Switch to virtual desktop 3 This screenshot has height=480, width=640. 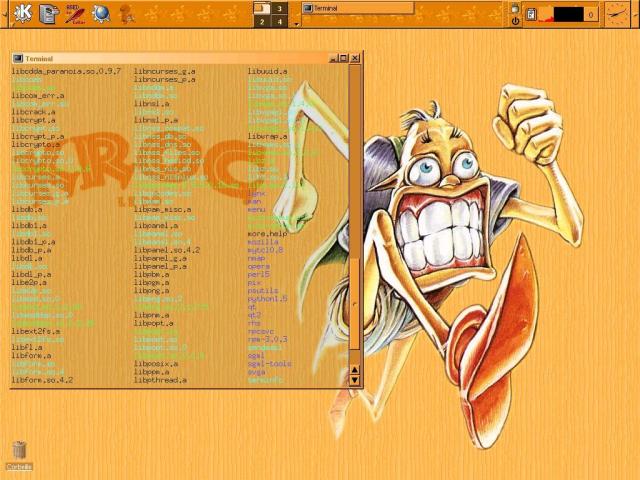tap(280, 8)
